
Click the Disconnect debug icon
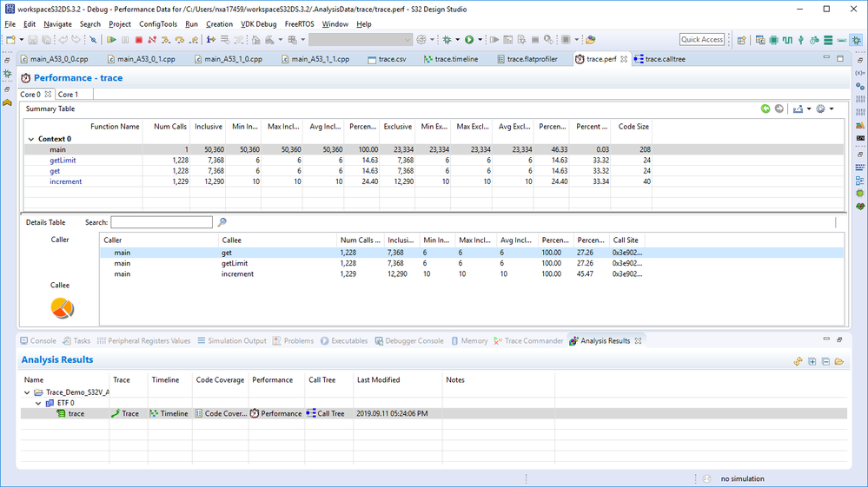[152, 40]
